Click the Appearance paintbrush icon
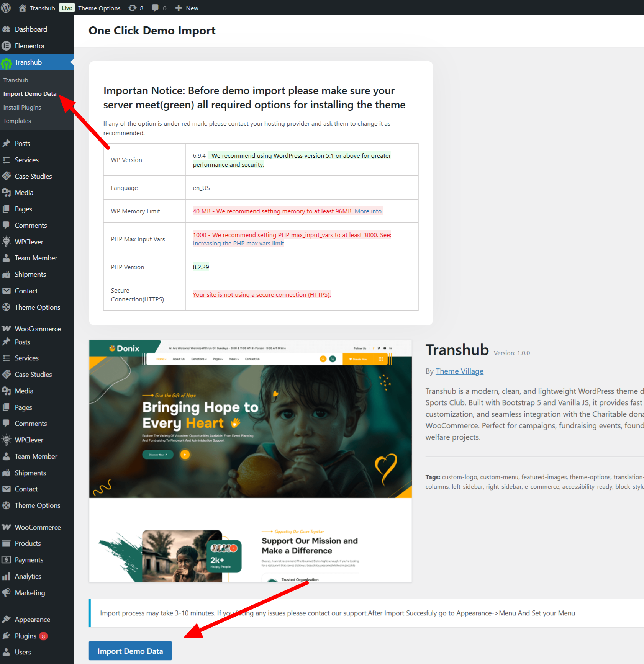 pyautogui.click(x=7, y=619)
